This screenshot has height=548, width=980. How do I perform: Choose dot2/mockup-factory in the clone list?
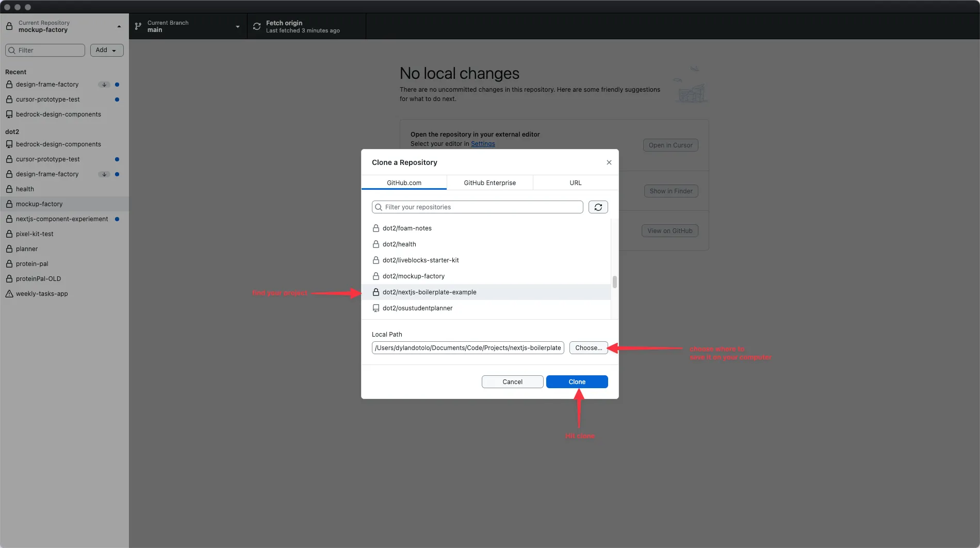pos(486,276)
